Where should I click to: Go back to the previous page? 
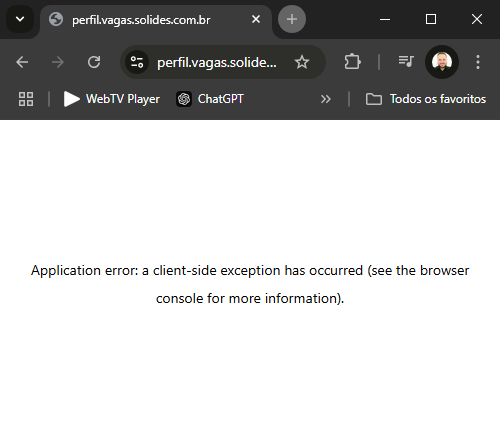[22, 62]
